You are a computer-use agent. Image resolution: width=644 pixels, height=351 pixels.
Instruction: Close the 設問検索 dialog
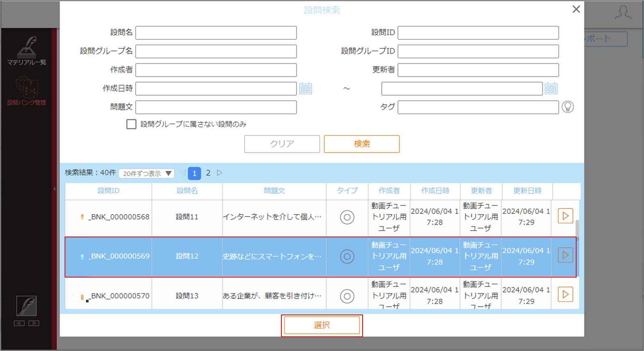point(576,9)
